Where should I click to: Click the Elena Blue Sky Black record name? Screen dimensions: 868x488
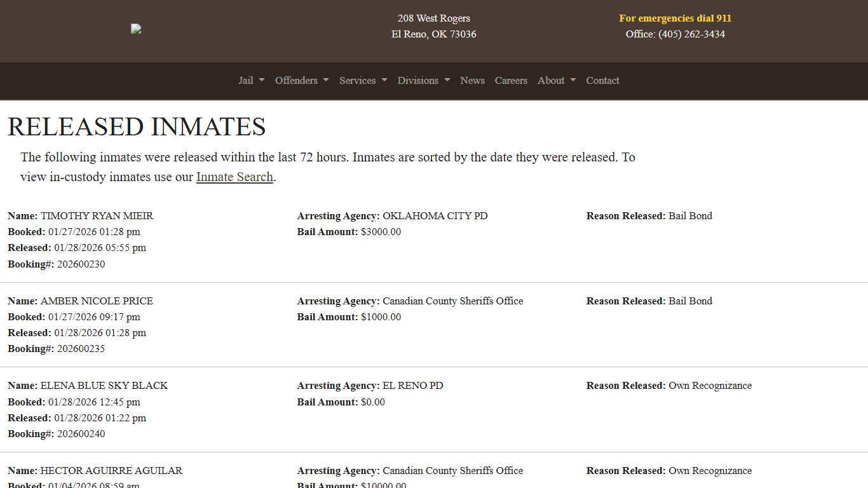(x=104, y=386)
